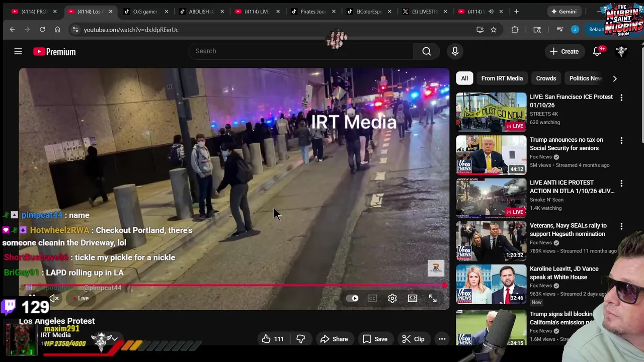
Task: Open options for Trump Social Security video
Action: click(x=621, y=141)
